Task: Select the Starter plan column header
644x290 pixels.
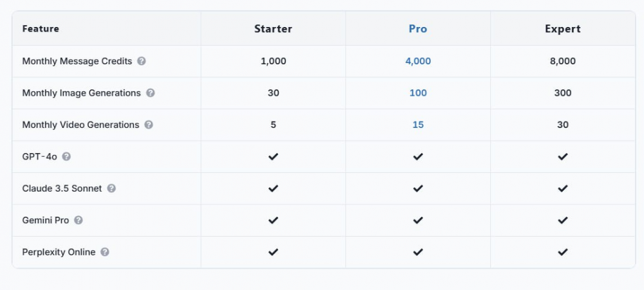Action: (273, 29)
